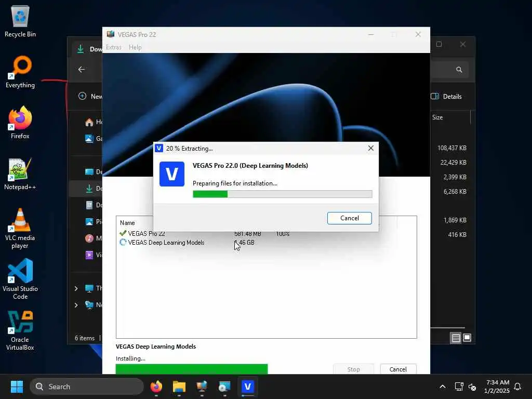Select the file sized 6,268 KB
Image resolution: width=532 pixels, height=399 pixels.
pyautogui.click(x=455, y=192)
